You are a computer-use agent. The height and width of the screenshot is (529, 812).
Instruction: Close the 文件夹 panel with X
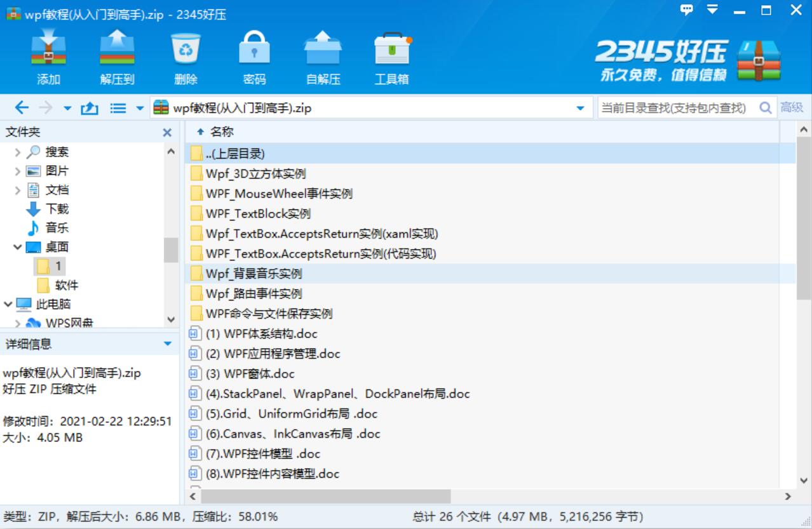(167, 133)
